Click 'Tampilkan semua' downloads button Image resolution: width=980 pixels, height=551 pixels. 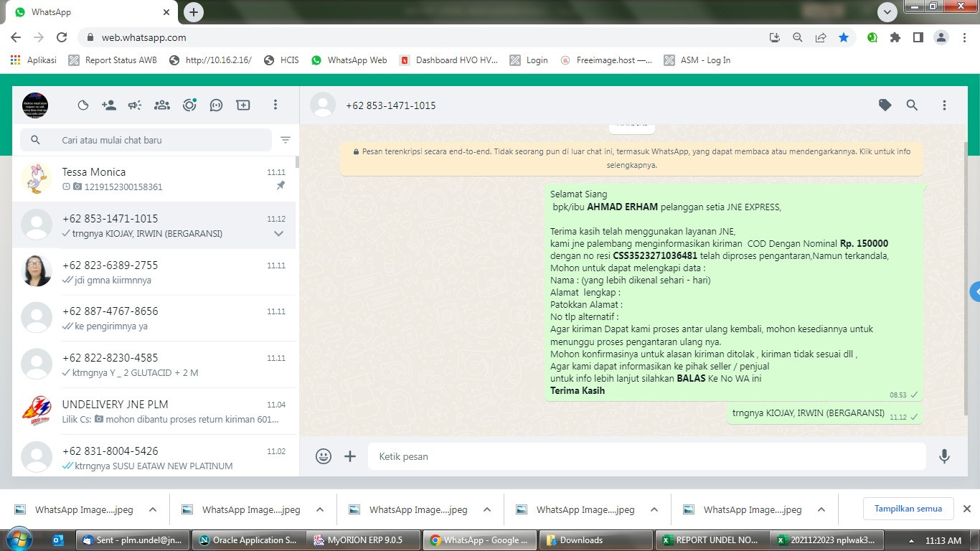click(908, 509)
